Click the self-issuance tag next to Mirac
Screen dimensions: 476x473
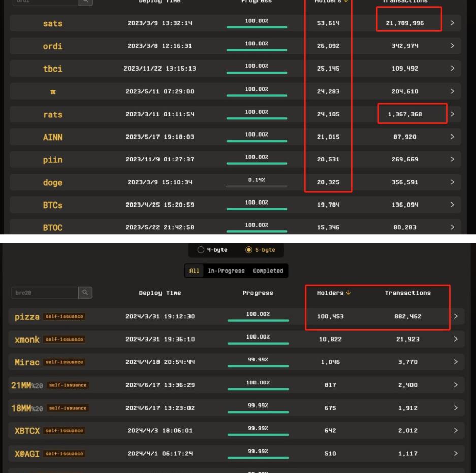(x=64, y=362)
